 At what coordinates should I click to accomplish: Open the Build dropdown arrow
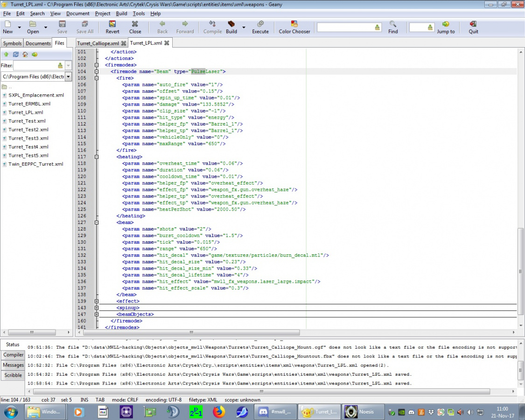point(244,28)
